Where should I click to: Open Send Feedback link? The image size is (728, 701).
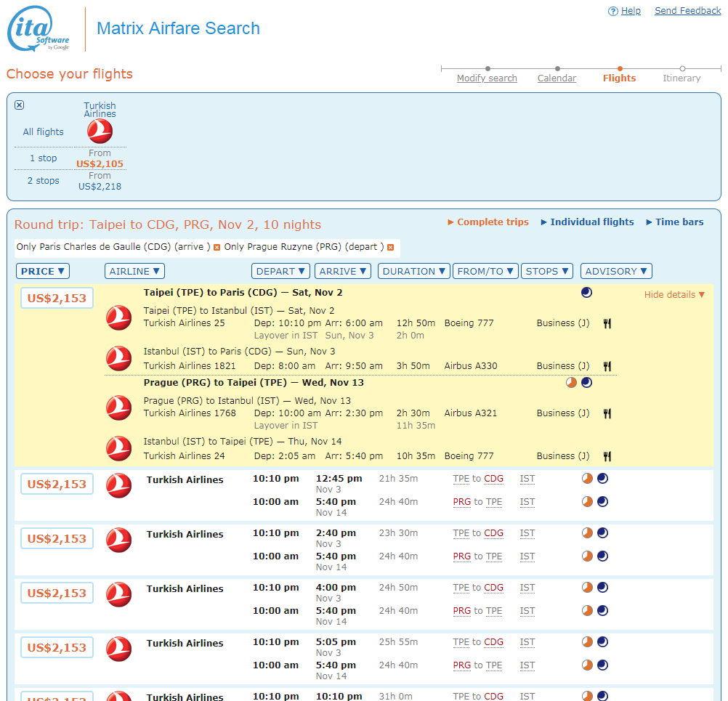[687, 11]
